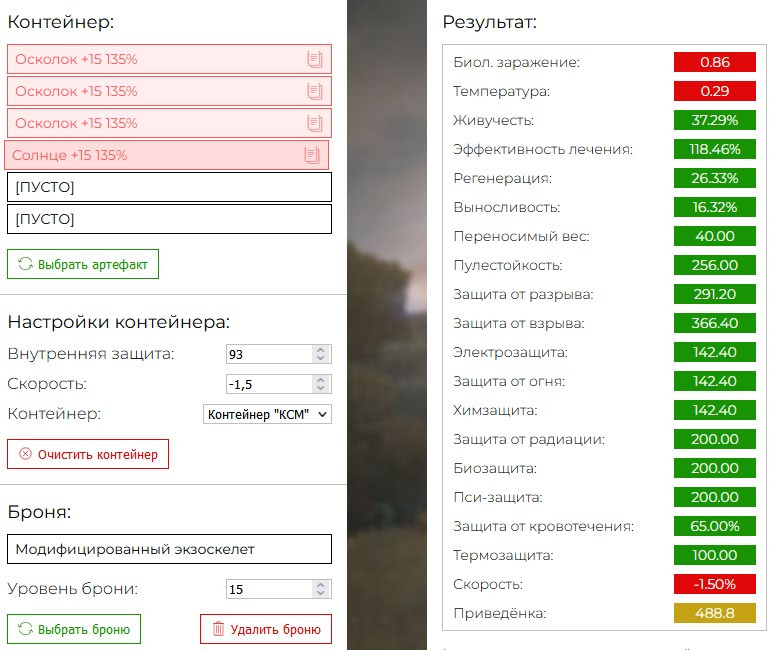Screen dimensions: 774x650
Task: Copy the Солнце +15 135% artifact icon
Action: point(311,155)
